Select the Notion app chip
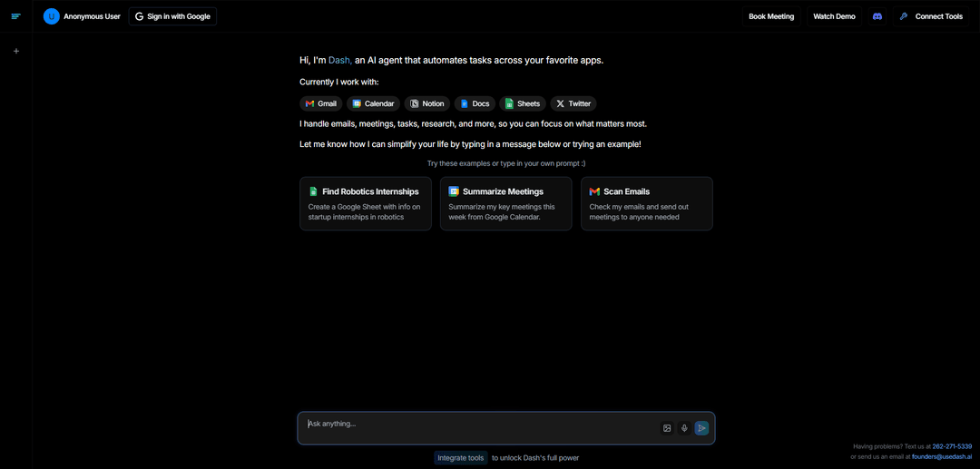This screenshot has width=980, height=469. tap(426, 103)
